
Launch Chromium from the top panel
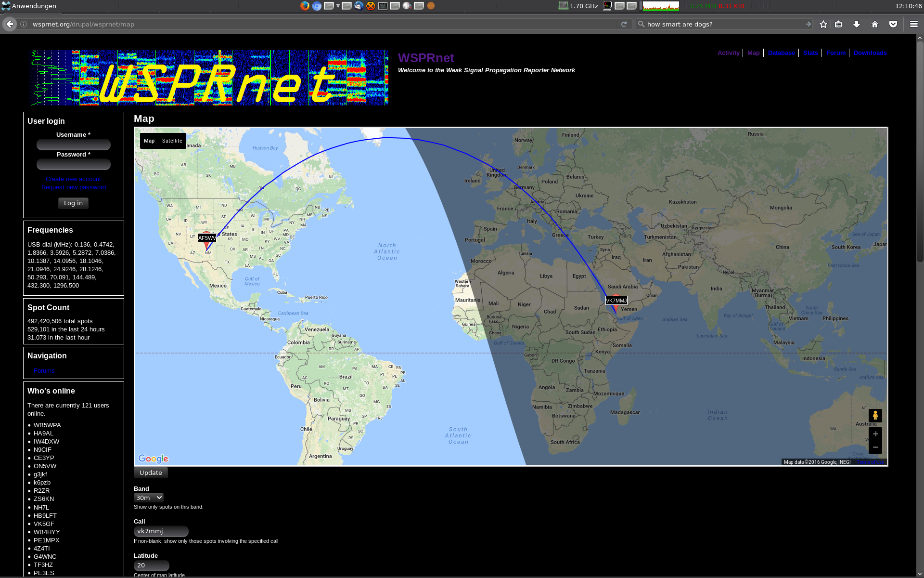317,6
